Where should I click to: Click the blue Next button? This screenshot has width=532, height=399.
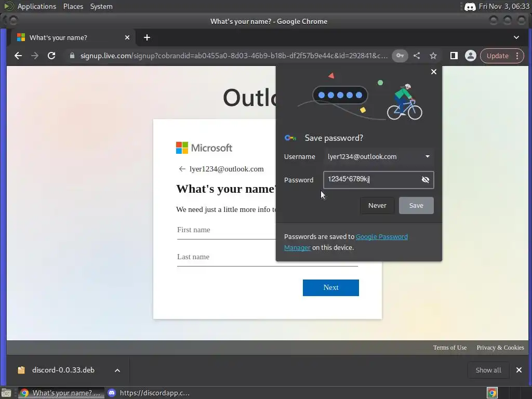point(331,288)
